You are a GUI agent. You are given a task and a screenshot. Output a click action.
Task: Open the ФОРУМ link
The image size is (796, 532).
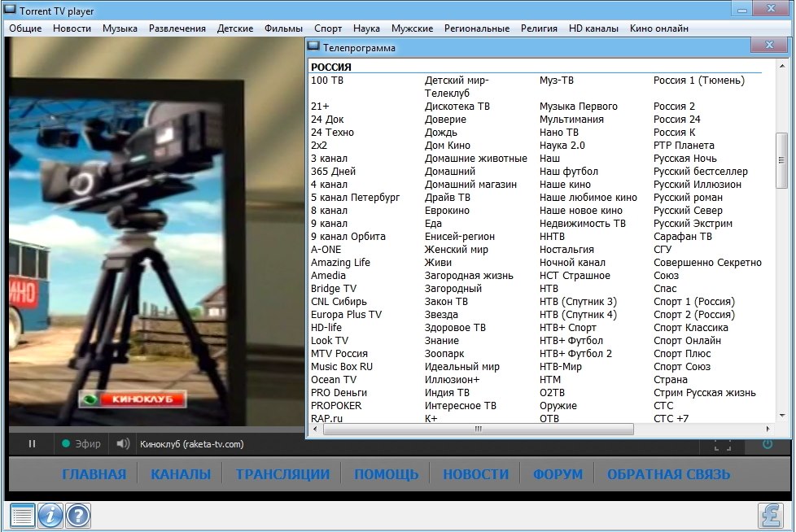558,474
